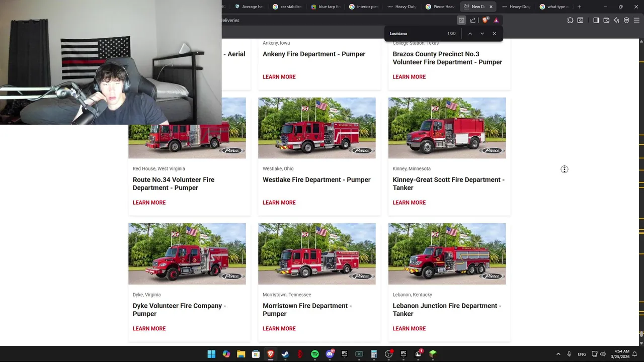Open Learn More for Ankeny Fire Department
Image resolution: width=644 pixels, height=362 pixels.
coord(279,77)
